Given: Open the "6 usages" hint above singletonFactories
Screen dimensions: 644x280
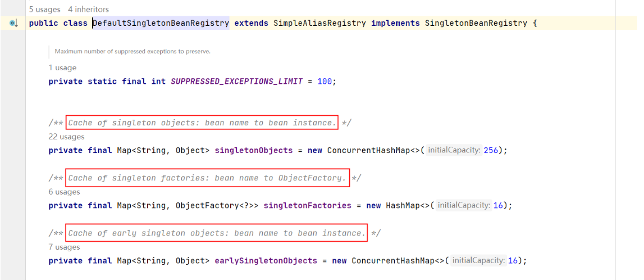Looking at the screenshot, I should [x=64, y=192].
